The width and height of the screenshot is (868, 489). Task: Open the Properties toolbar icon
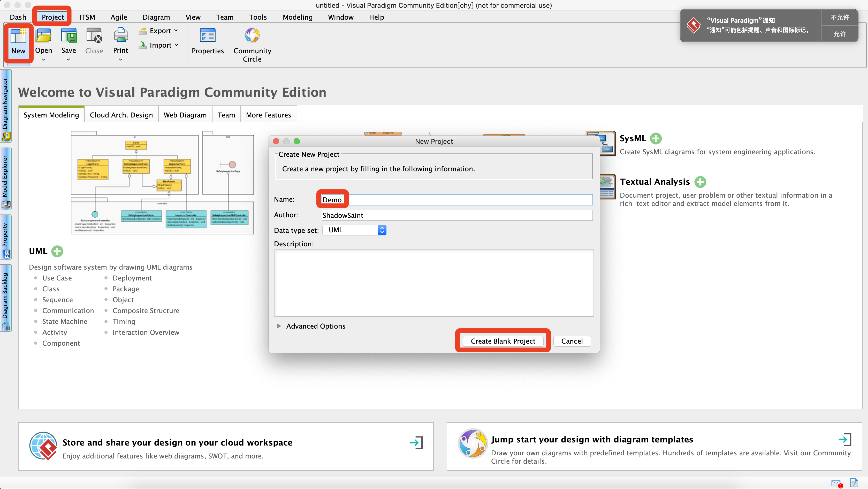coord(208,35)
